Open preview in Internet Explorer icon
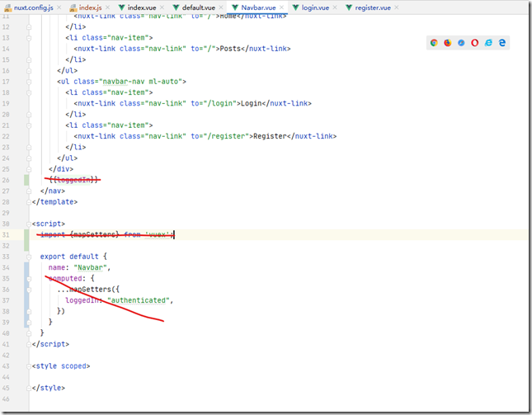 coord(488,43)
